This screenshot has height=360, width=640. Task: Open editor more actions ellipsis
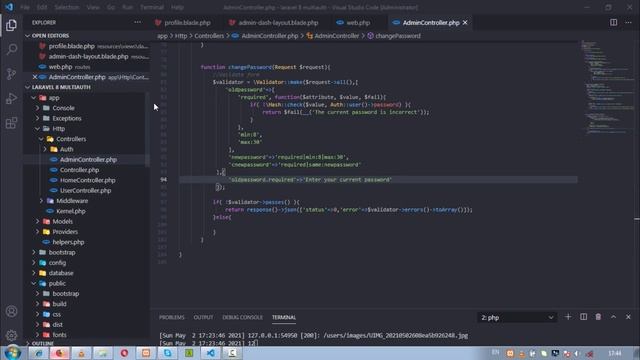(628, 22)
